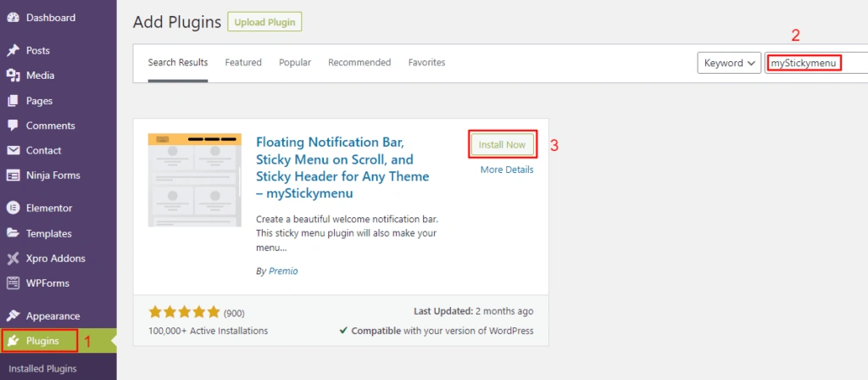Screen dimensions: 868x380
Task: Open the Recommended plugins tab
Action: pos(359,63)
